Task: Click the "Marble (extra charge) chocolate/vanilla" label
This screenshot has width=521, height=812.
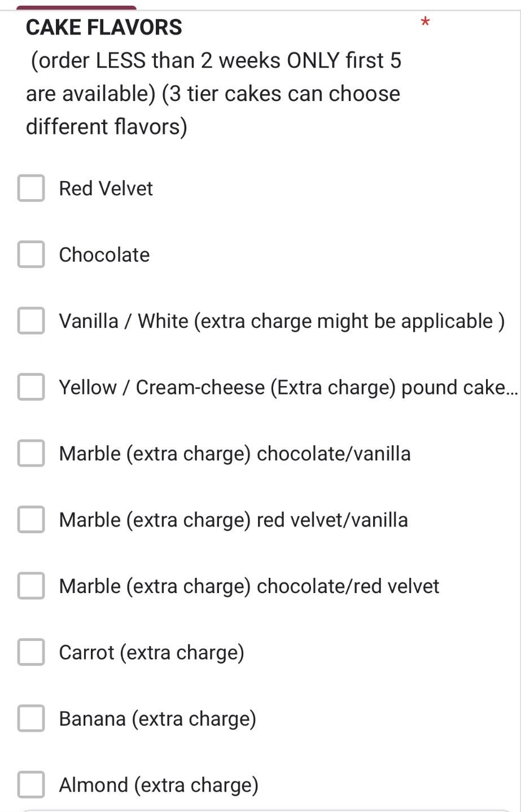Action: click(x=235, y=454)
